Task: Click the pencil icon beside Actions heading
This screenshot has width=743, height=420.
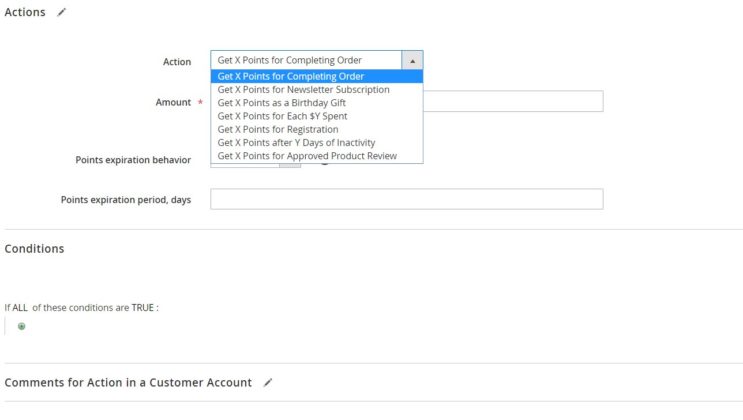Action: (62, 12)
